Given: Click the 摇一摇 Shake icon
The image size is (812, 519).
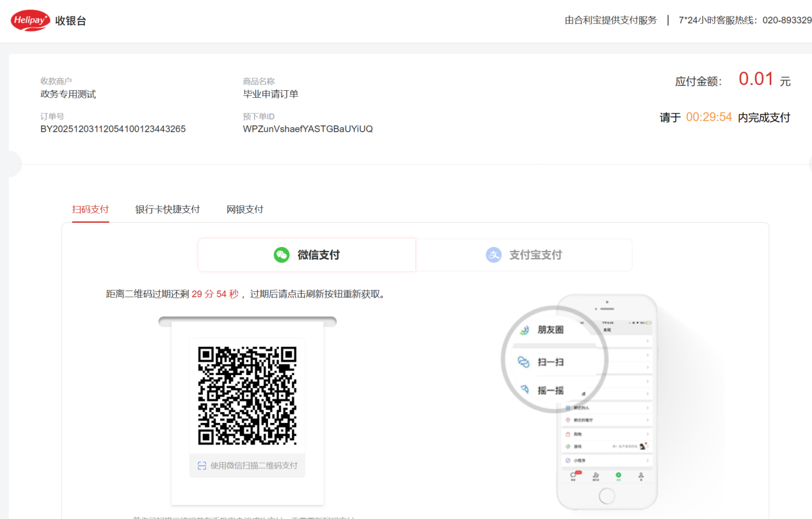Looking at the screenshot, I should (x=526, y=389).
